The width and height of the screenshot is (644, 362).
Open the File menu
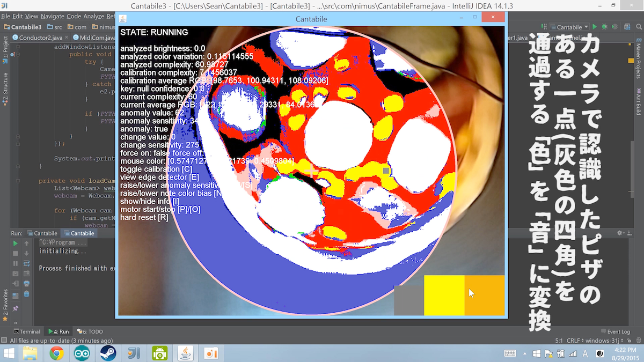click(5, 17)
